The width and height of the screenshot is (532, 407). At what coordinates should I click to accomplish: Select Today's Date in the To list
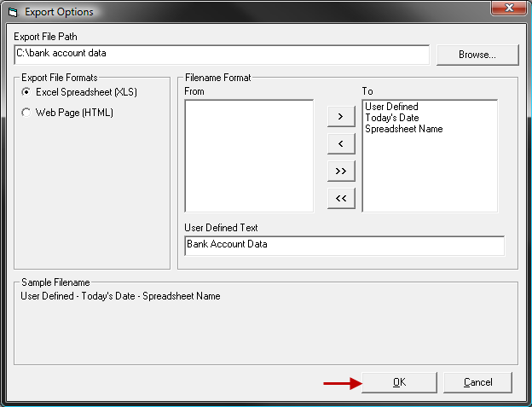[x=391, y=118]
